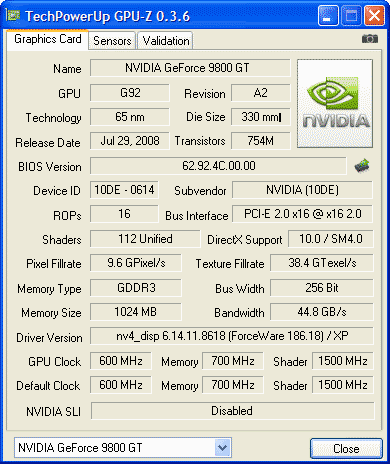Click the Subvendor field NVIDIA (10DE)
The width and height of the screenshot is (390, 464).
pos(302,190)
